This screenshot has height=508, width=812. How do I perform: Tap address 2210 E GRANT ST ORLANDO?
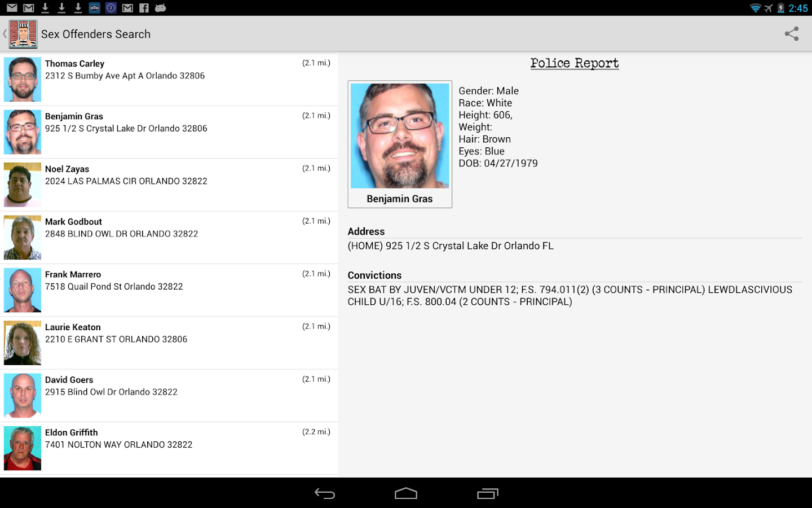(116, 339)
